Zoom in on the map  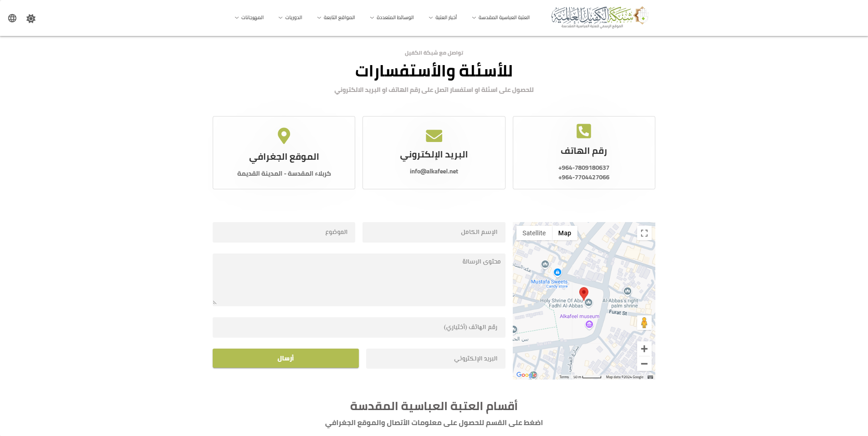pos(644,349)
